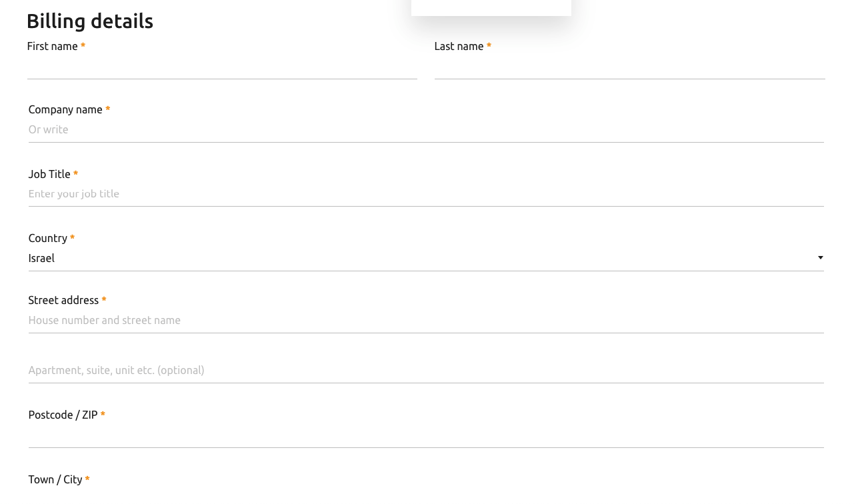Click the white popup panel at top
858x504 pixels.
[491, 8]
